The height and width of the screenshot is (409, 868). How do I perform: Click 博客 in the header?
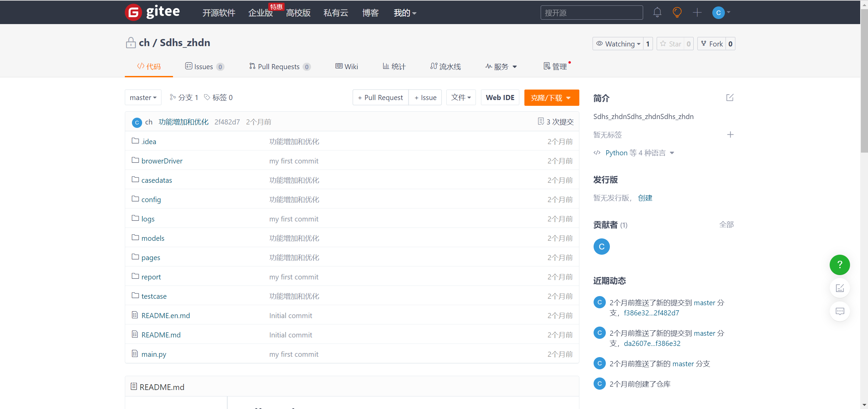[370, 13]
